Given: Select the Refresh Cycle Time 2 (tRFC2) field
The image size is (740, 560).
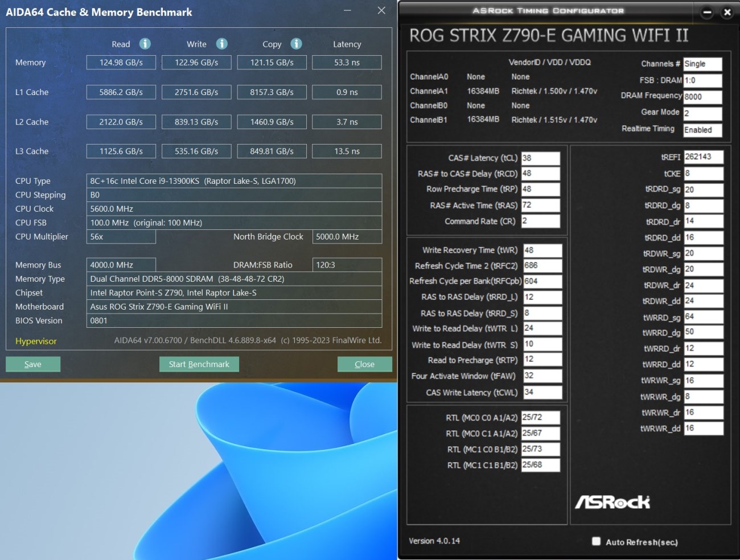Looking at the screenshot, I should pyautogui.click(x=543, y=266).
